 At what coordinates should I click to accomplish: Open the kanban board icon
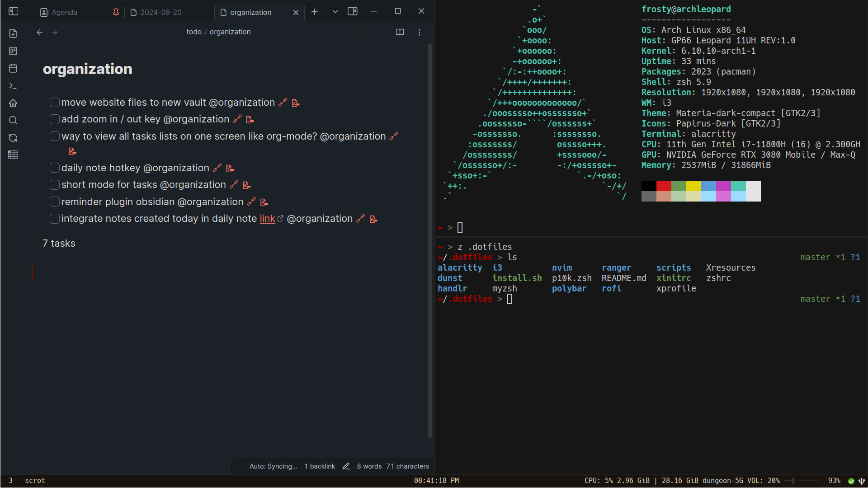point(13,51)
